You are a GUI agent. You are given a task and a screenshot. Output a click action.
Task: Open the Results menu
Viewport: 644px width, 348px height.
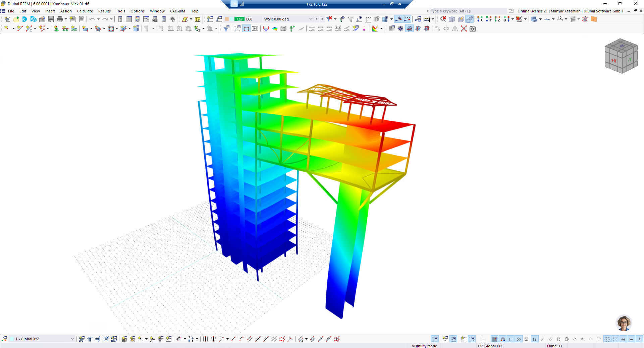pos(104,11)
